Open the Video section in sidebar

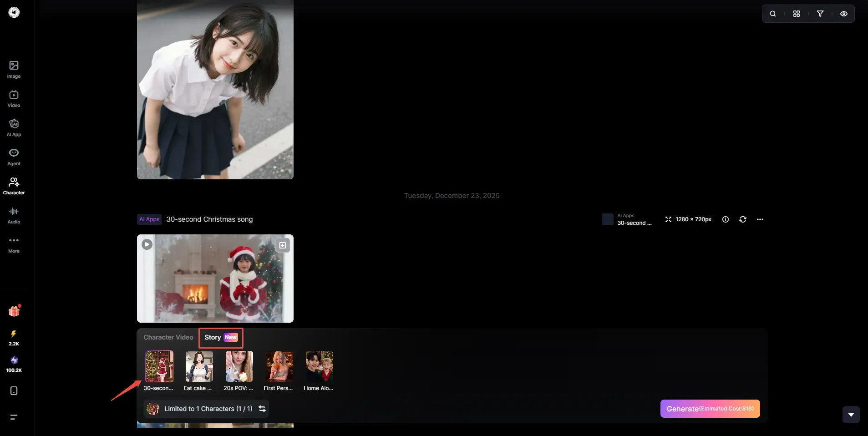point(14,99)
